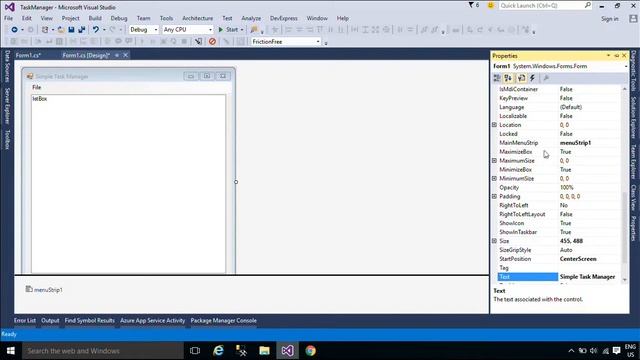
Task: Open the Architecture menu
Action: (x=198, y=18)
